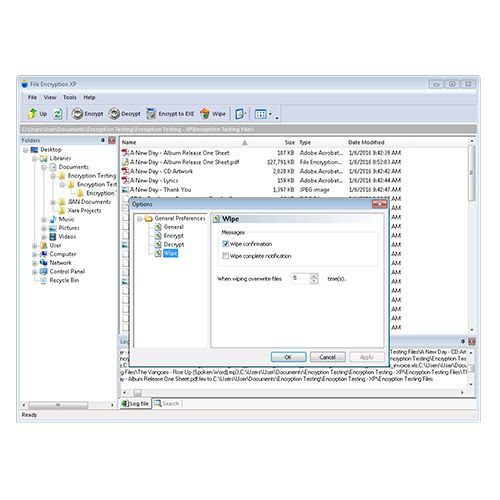Click the Music library icon

(53, 219)
